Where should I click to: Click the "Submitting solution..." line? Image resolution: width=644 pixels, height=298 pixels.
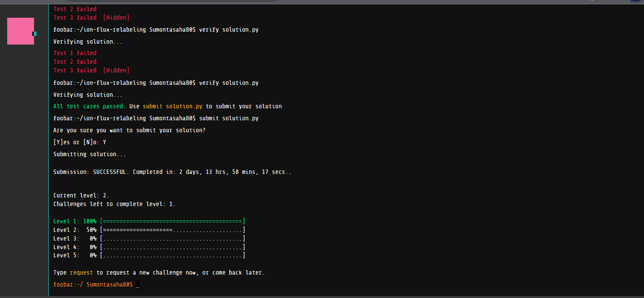click(90, 154)
